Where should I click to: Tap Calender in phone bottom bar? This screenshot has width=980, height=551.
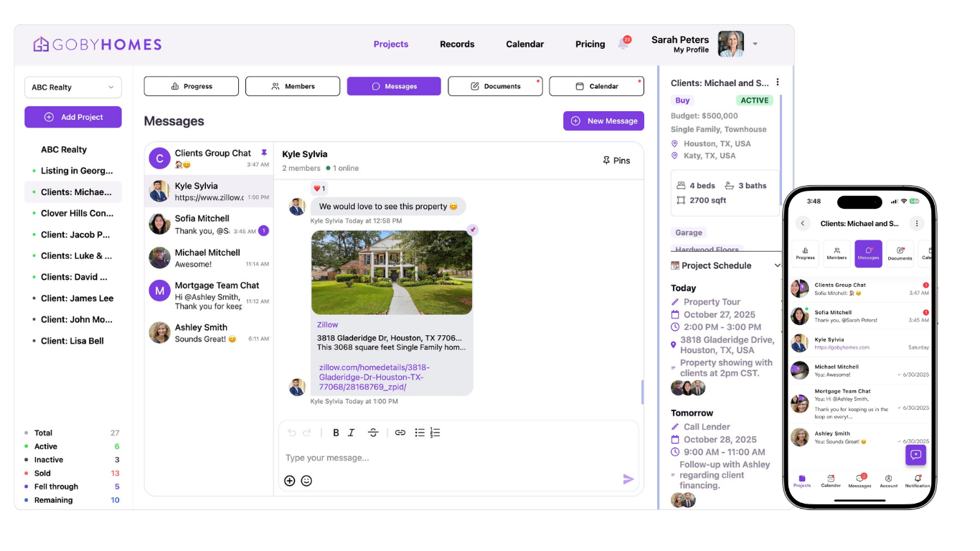click(831, 481)
